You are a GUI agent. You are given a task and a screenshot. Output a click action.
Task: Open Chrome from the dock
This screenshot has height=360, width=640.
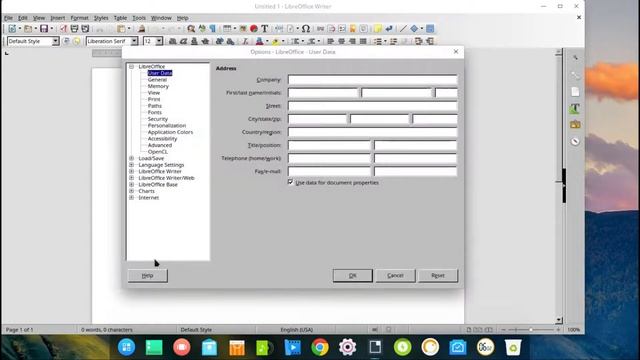[320, 347]
